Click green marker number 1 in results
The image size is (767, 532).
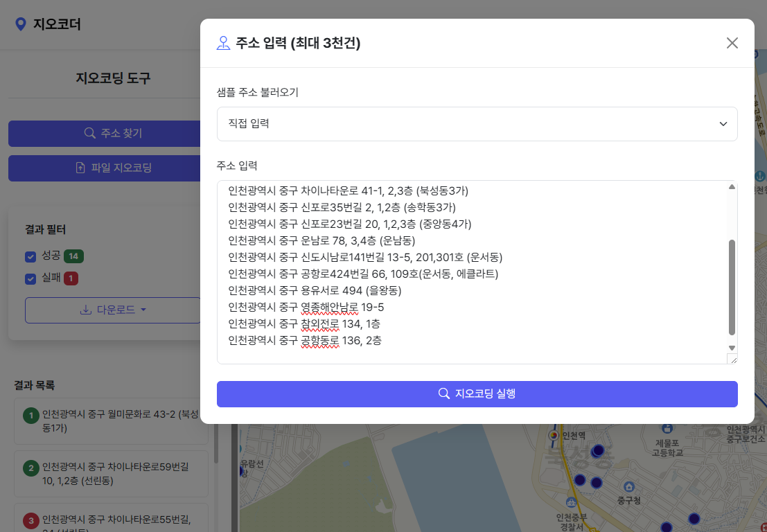pos(30,416)
